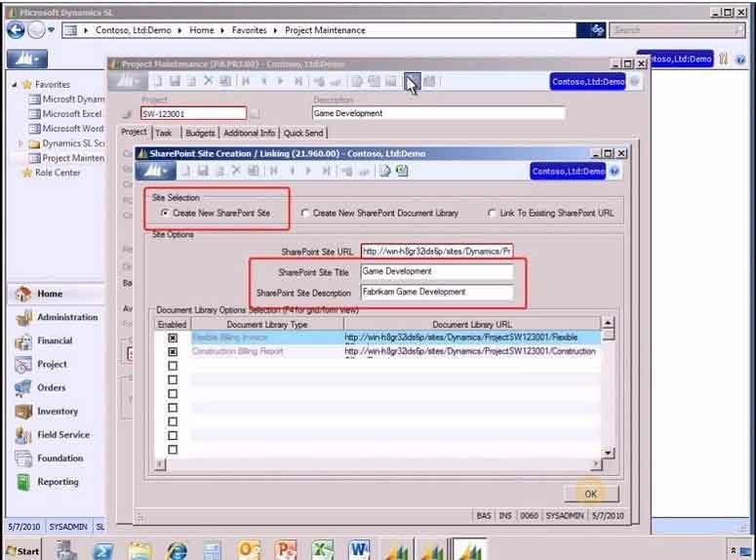Viewport: 756px width, 560px height.
Task: Click the SharePoint Site Description field
Action: pyautogui.click(x=437, y=293)
